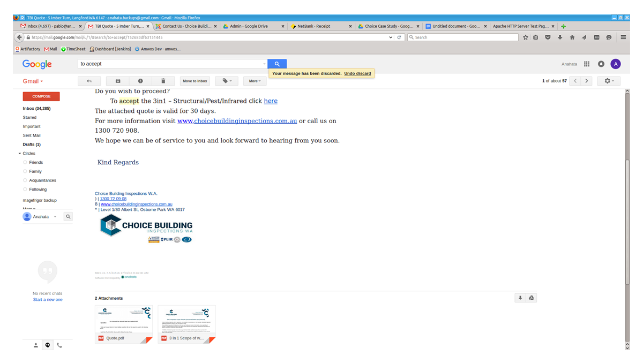Show the newer conversation with left arrow
Viewport: 643px width, 364px height.
pos(575,81)
